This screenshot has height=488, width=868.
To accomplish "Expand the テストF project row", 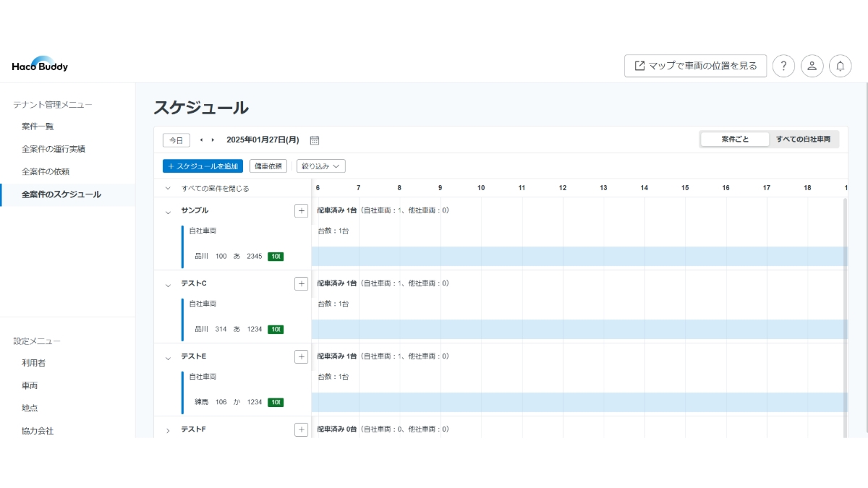I will [x=168, y=430].
